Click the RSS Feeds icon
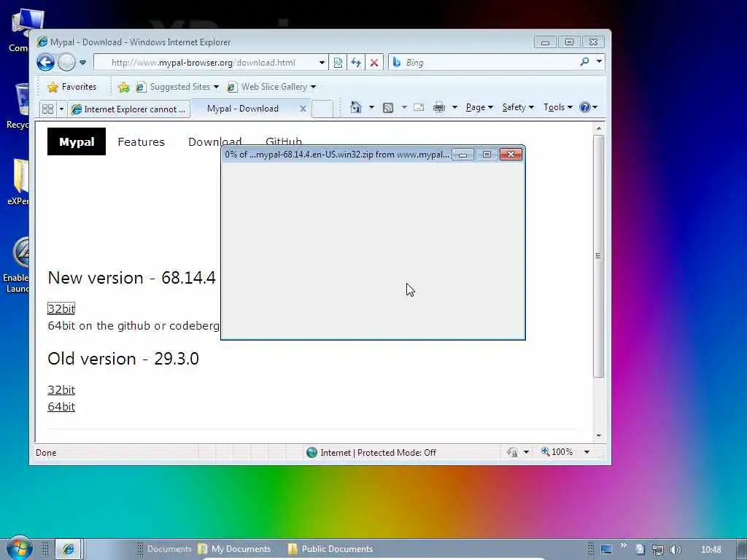 click(x=388, y=108)
